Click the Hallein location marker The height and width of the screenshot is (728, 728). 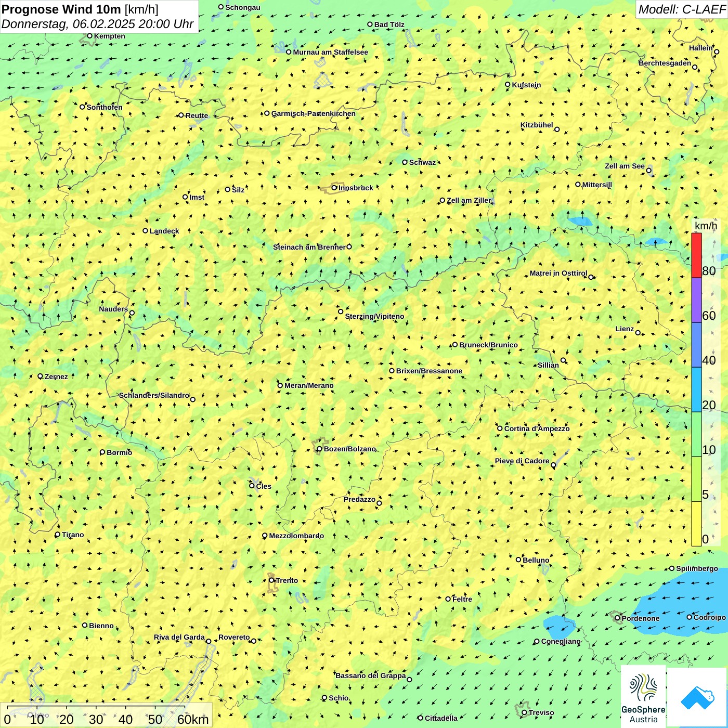tap(716, 51)
